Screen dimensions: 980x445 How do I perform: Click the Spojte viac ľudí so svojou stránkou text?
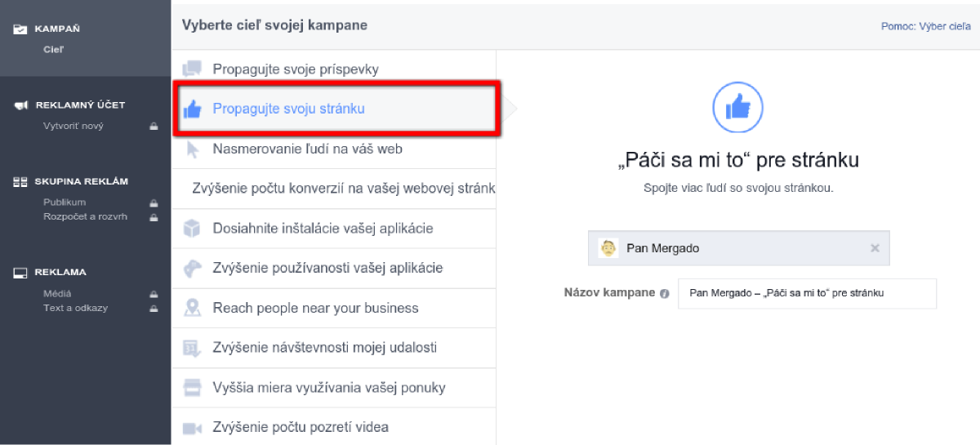pos(738,188)
